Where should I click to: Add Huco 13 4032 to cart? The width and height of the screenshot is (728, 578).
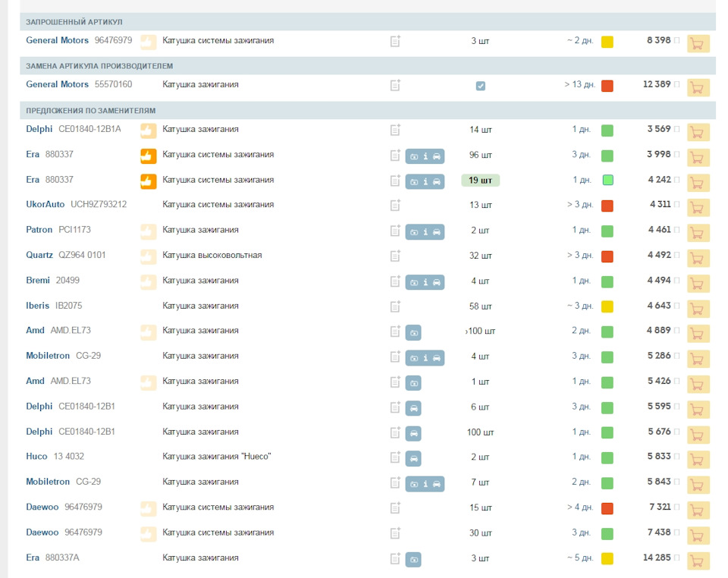[x=698, y=460]
